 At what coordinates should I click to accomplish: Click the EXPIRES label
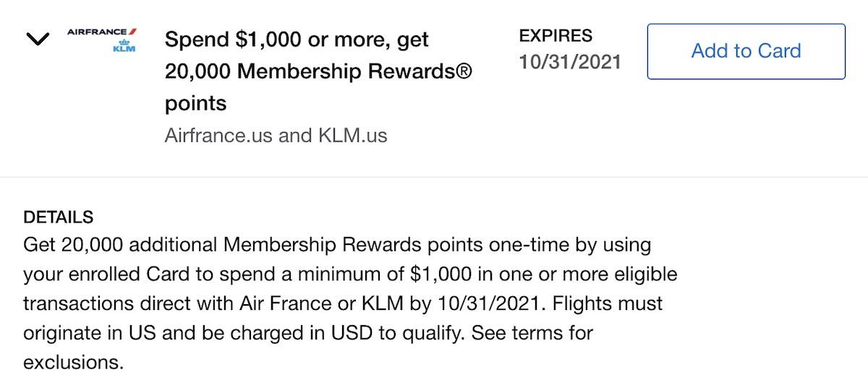click(556, 35)
